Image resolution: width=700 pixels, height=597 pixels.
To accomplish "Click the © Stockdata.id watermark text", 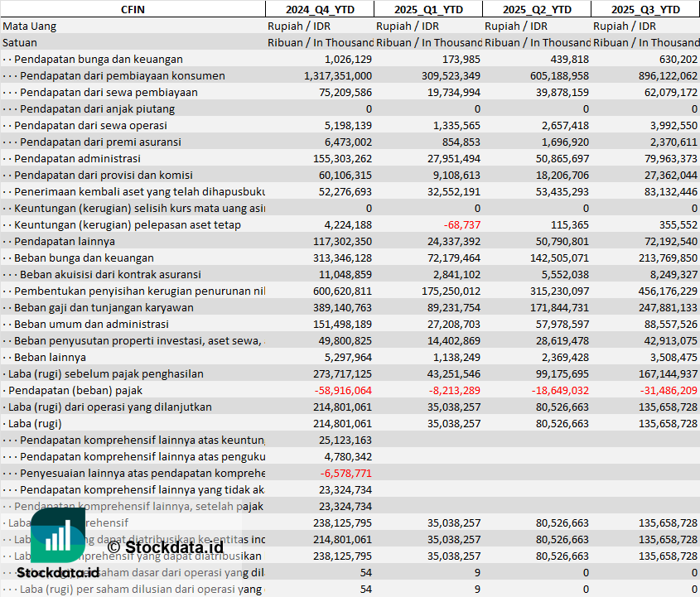I will point(165,546).
